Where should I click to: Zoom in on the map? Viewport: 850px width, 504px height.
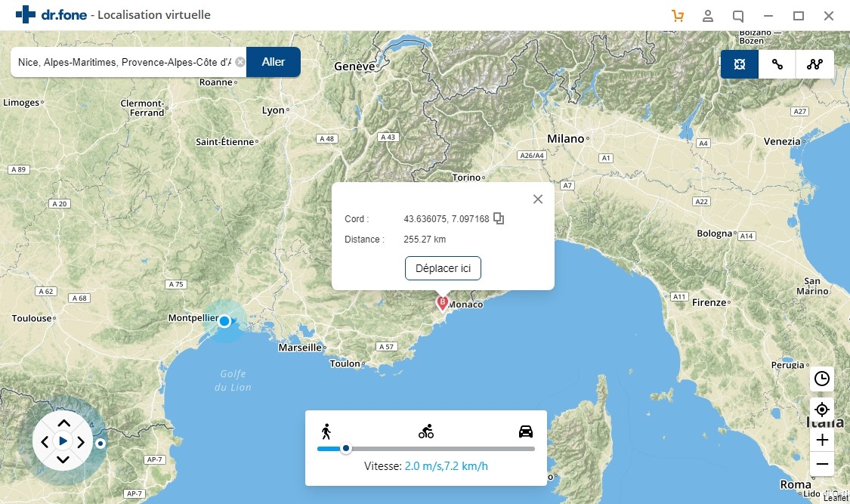tap(822, 440)
